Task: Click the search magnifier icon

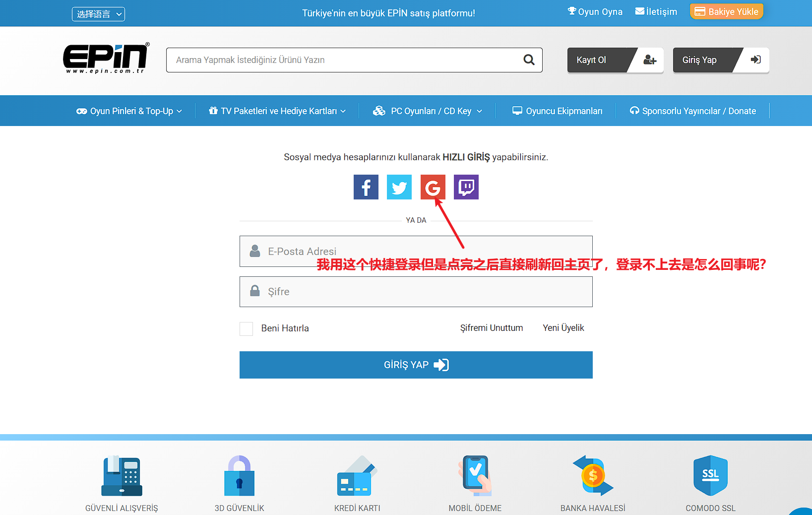Action: pyautogui.click(x=529, y=60)
